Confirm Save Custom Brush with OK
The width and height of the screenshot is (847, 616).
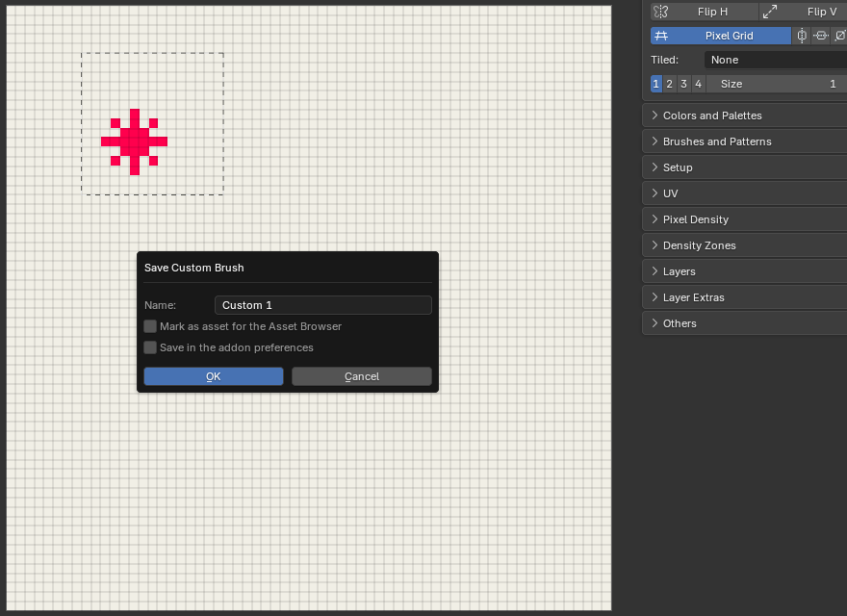coord(214,376)
